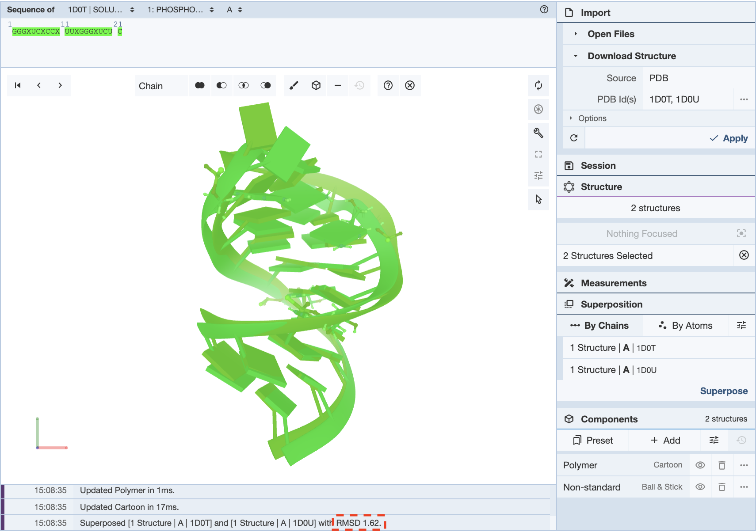Collapse the Download Structure section
The width and height of the screenshot is (756, 532).
(x=631, y=56)
